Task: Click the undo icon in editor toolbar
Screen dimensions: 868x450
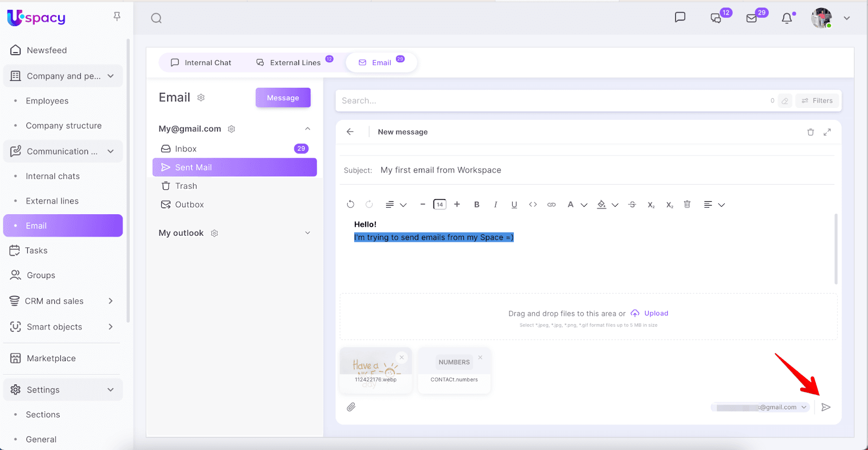Action: (x=350, y=204)
